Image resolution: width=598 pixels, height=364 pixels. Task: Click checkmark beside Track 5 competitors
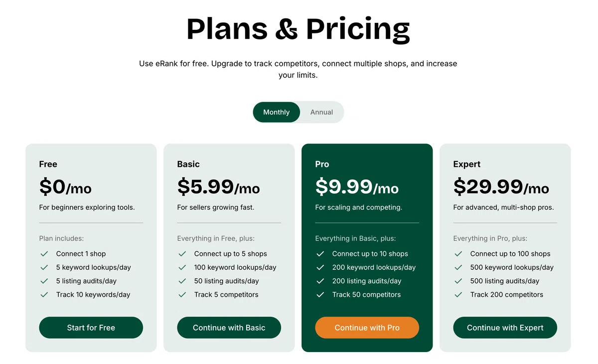point(182,295)
